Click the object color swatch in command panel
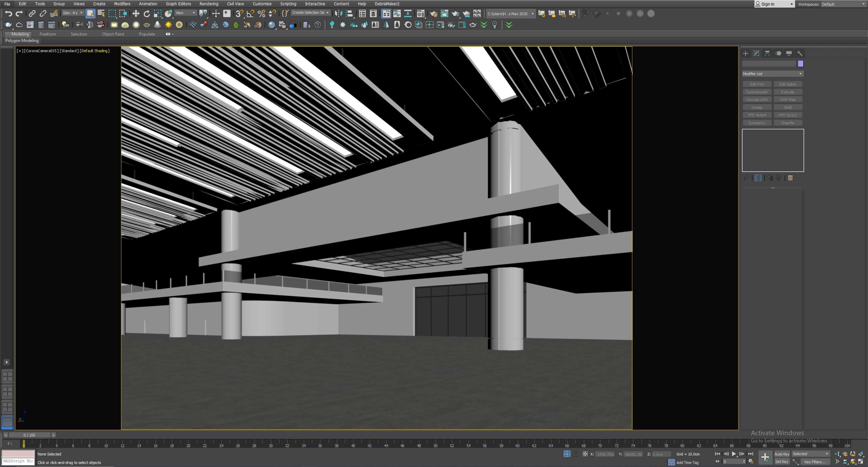This screenshot has height=467, width=868. 801,64
